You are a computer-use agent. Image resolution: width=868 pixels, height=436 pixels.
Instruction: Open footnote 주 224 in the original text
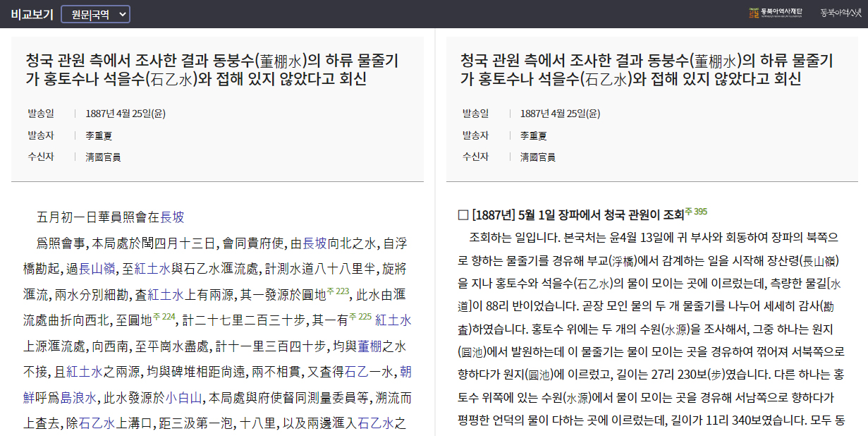pyautogui.click(x=164, y=317)
